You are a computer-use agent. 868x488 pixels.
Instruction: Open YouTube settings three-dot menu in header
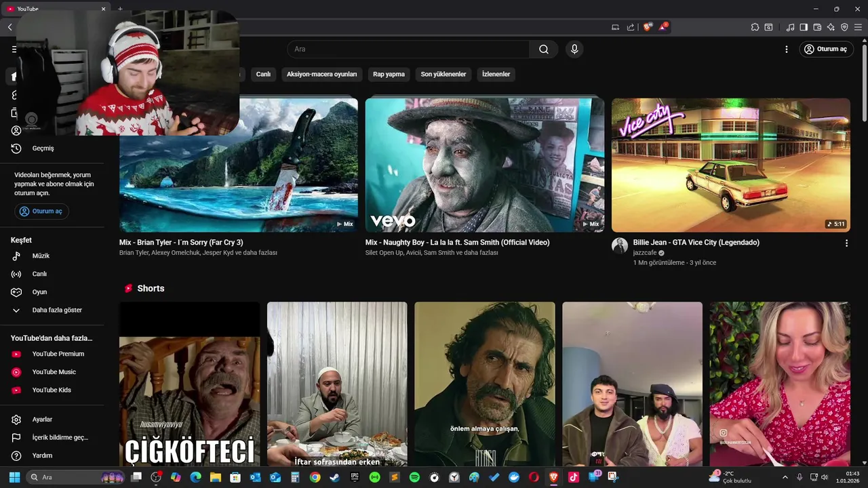(787, 49)
